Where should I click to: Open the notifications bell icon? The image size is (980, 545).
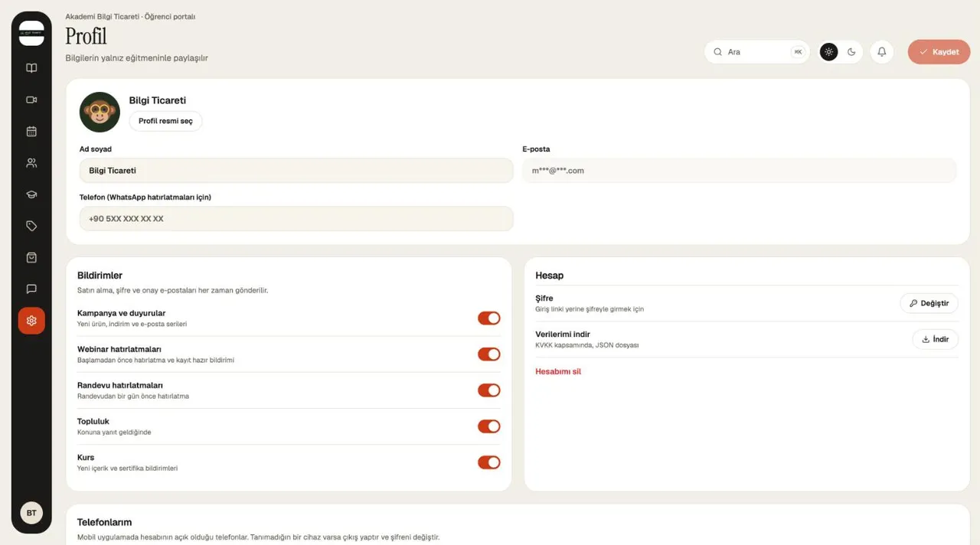[882, 52]
